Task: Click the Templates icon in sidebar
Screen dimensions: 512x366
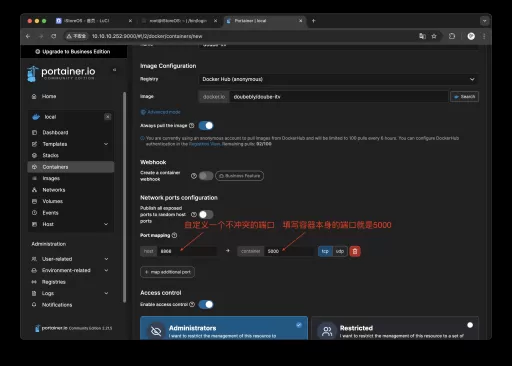Action: pyautogui.click(x=34, y=144)
